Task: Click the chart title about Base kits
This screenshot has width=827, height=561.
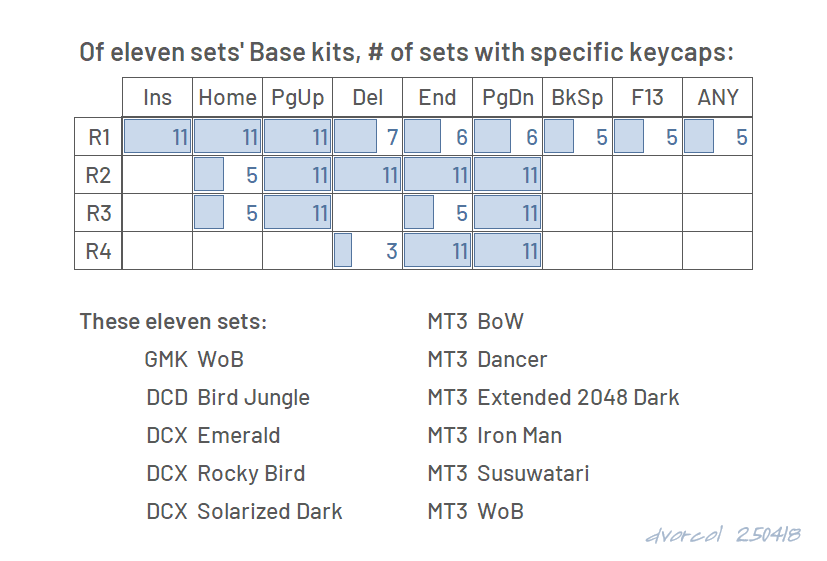Action: click(x=406, y=53)
